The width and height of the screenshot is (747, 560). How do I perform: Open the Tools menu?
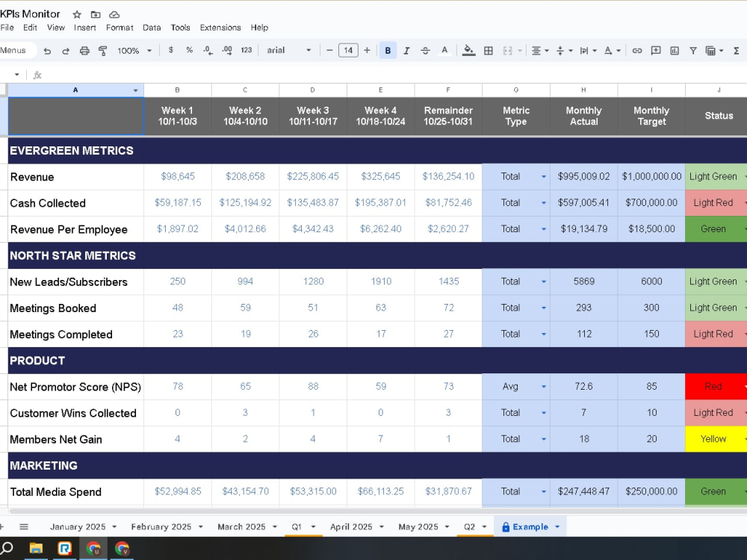pos(180,28)
